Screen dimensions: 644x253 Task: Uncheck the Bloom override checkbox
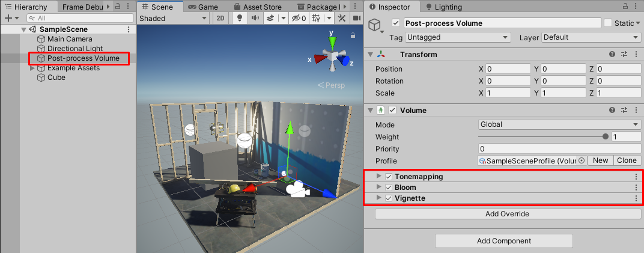tap(389, 187)
